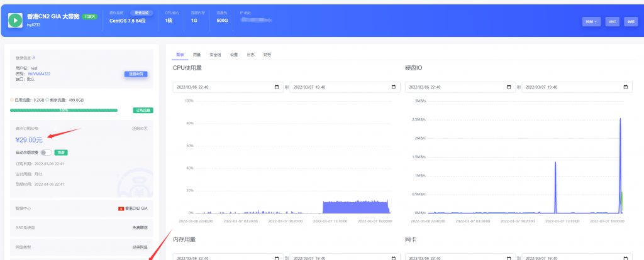Click the CPU使用量 end date input
The image size is (644, 260).
click(x=345, y=87)
